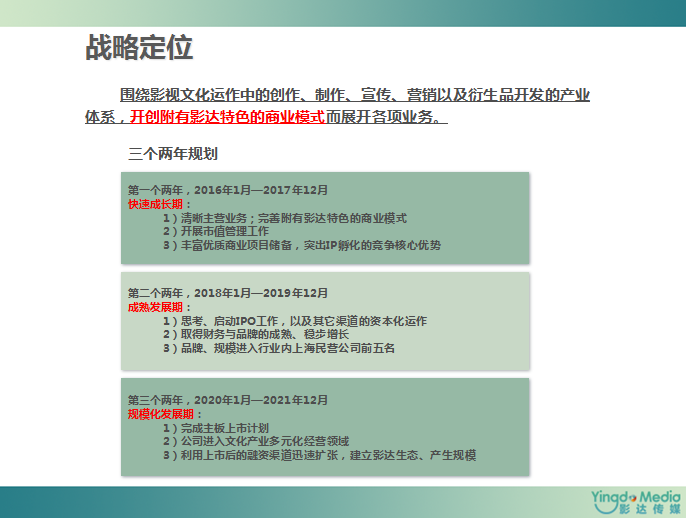The width and height of the screenshot is (686, 518).
Task: Select the 战略定位 slide title
Action: (139, 47)
